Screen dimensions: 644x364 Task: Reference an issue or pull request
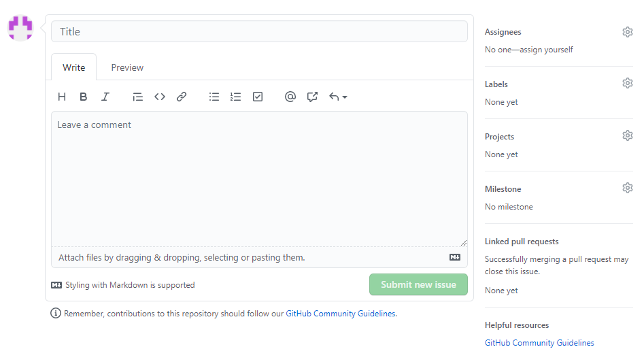pyautogui.click(x=312, y=97)
